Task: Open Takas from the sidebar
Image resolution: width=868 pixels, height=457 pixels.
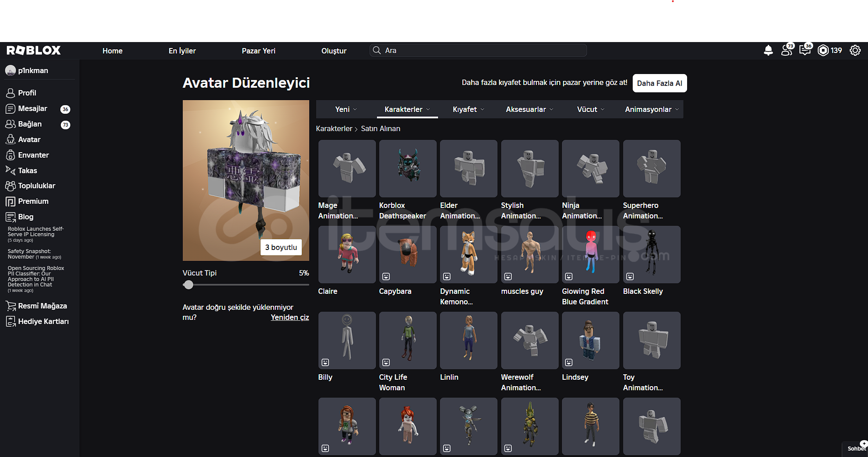Action: click(x=27, y=170)
